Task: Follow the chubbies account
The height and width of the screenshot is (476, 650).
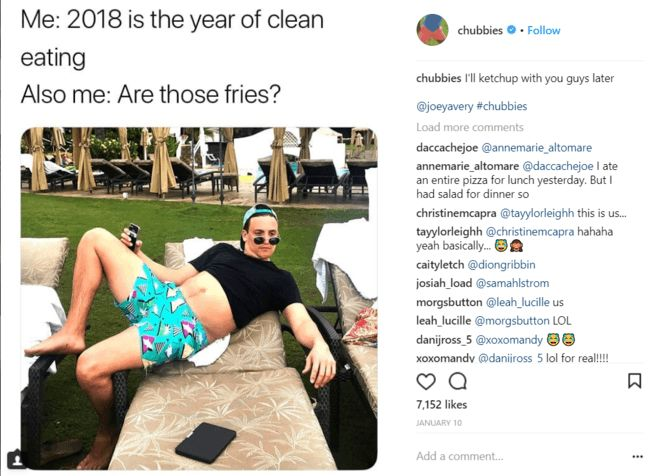Action: [x=543, y=30]
